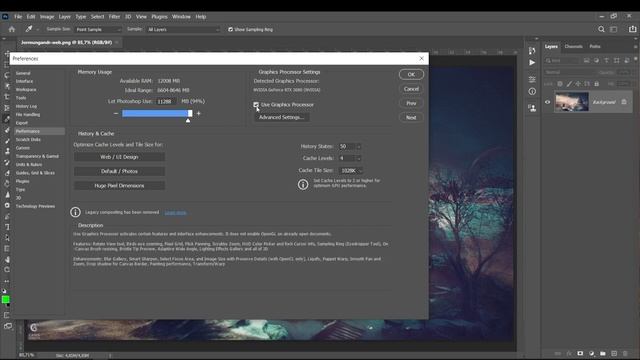This screenshot has height=360, width=640.
Task: Click the Huge Pixel Dimensions button
Action: tap(119, 185)
